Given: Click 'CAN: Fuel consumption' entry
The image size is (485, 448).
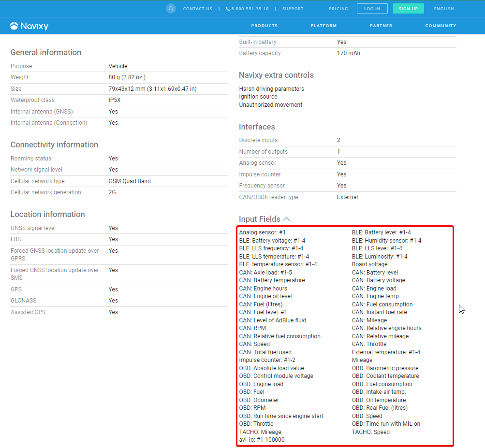Looking at the screenshot, I should tap(382, 304).
